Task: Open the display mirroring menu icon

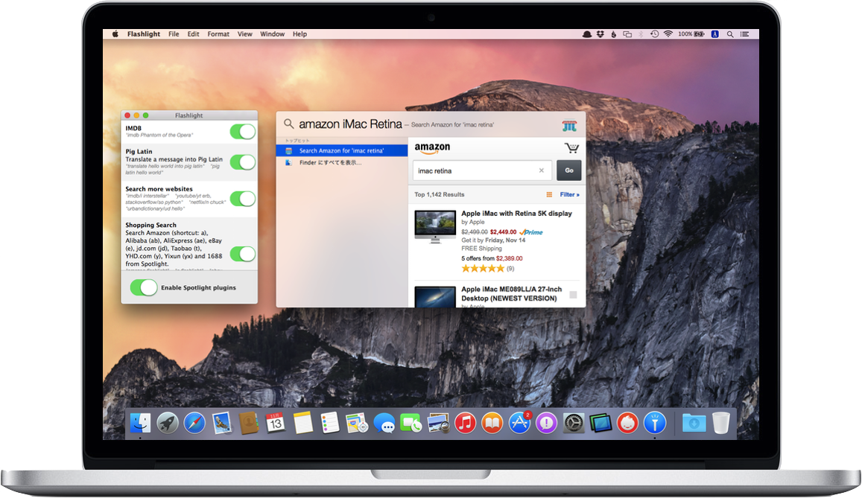Action: coord(627,34)
